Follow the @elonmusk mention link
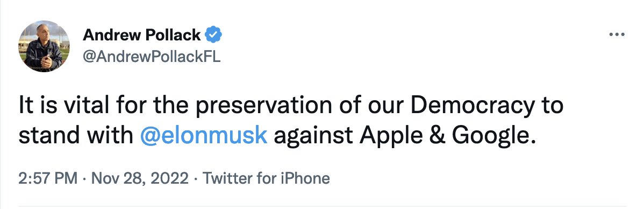The image size is (644, 209). pos(204,136)
